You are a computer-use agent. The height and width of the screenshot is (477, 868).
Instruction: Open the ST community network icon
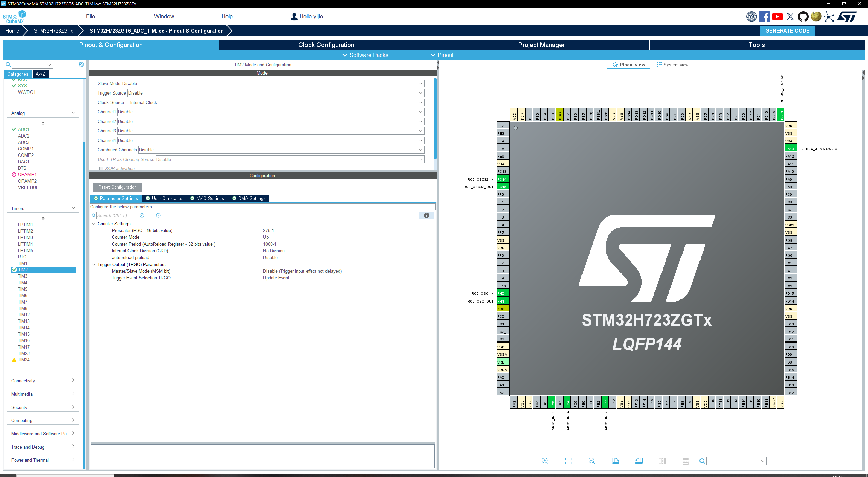tap(829, 16)
